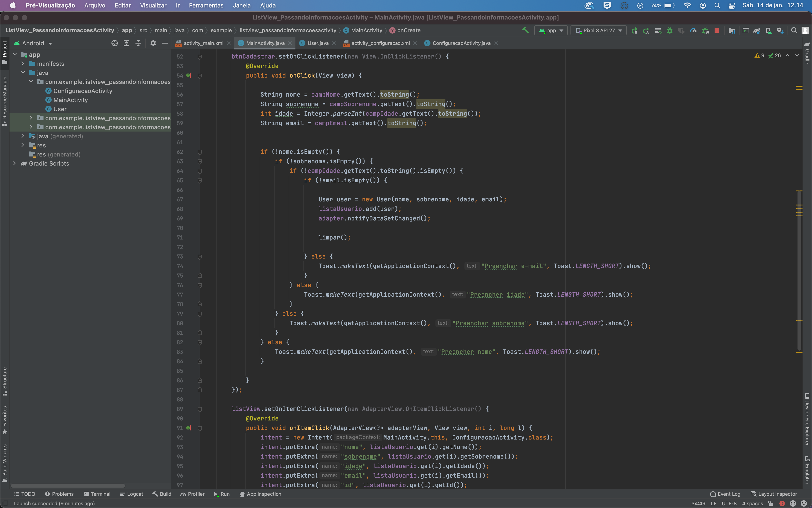The height and width of the screenshot is (508, 812).
Task: Toggle the Terminal tool window
Action: pyautogui.click(x=97, y=494)
